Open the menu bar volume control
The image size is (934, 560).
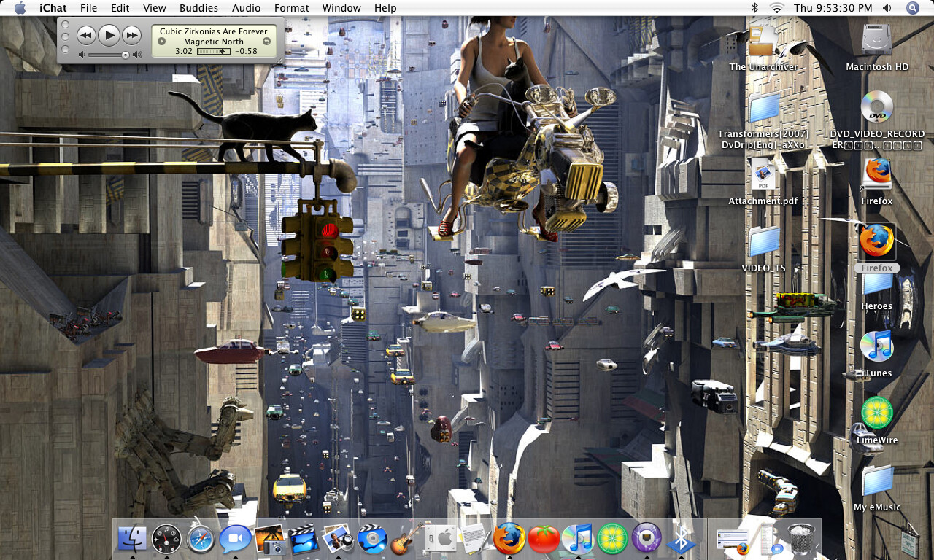pos(887,8)
